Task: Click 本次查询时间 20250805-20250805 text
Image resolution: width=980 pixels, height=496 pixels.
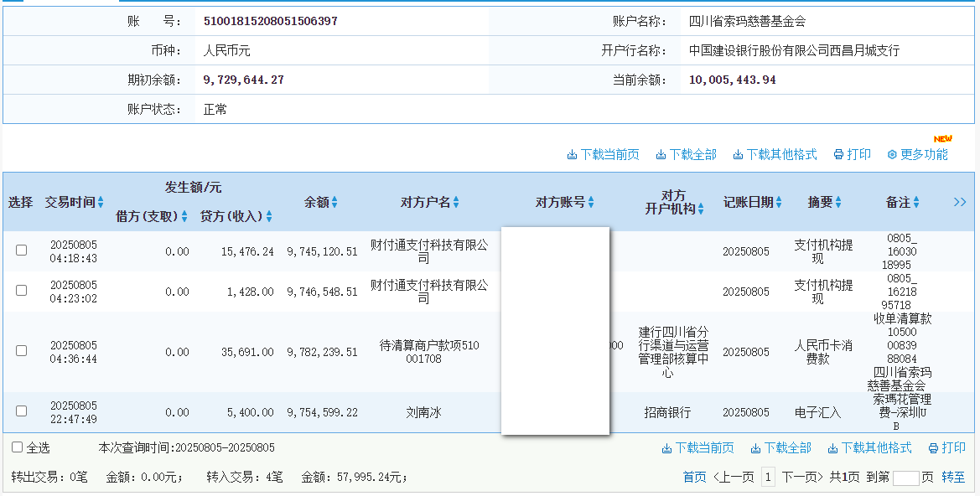Action: 186,448
